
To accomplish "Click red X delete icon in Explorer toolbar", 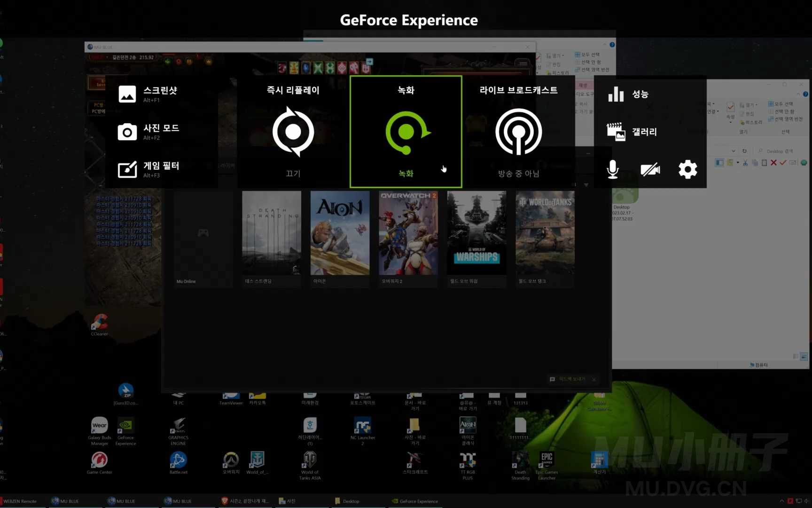I will (773, 163).
